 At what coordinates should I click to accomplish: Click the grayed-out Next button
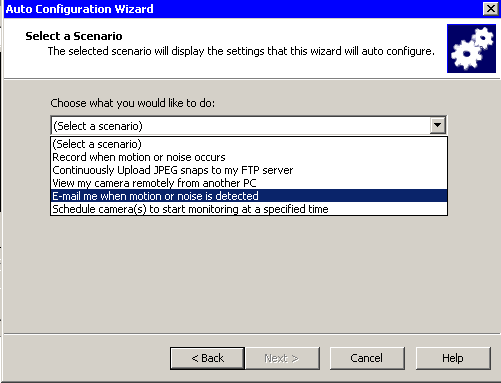coord(282,358)
